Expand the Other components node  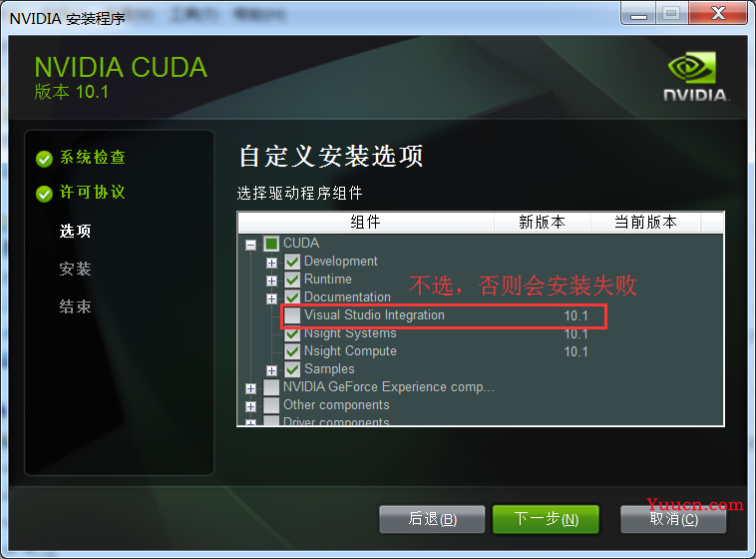[x=250, y=406]
